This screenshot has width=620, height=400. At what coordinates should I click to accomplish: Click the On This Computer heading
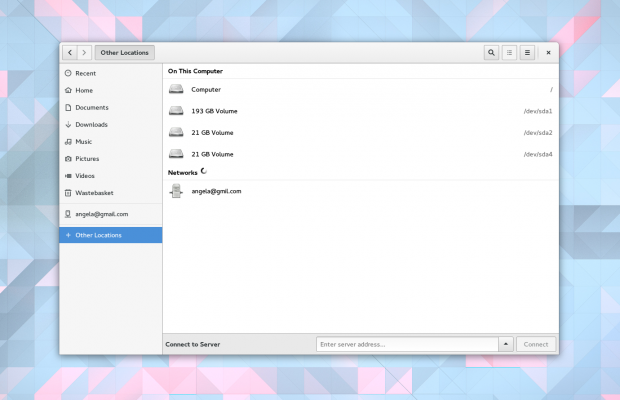point(195,71)
